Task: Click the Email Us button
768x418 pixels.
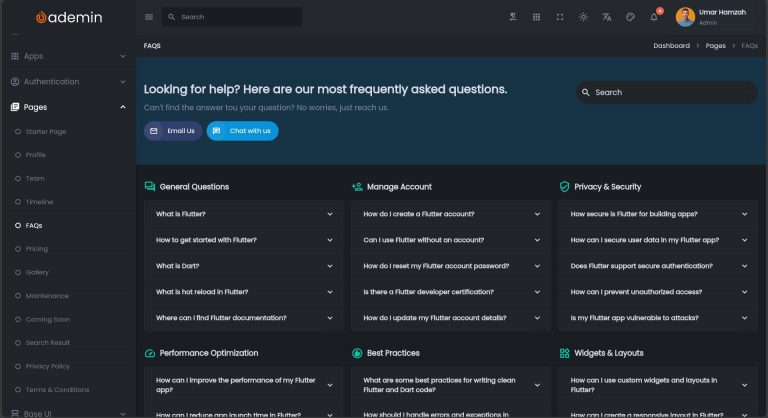Action: [x=173, y=131]
